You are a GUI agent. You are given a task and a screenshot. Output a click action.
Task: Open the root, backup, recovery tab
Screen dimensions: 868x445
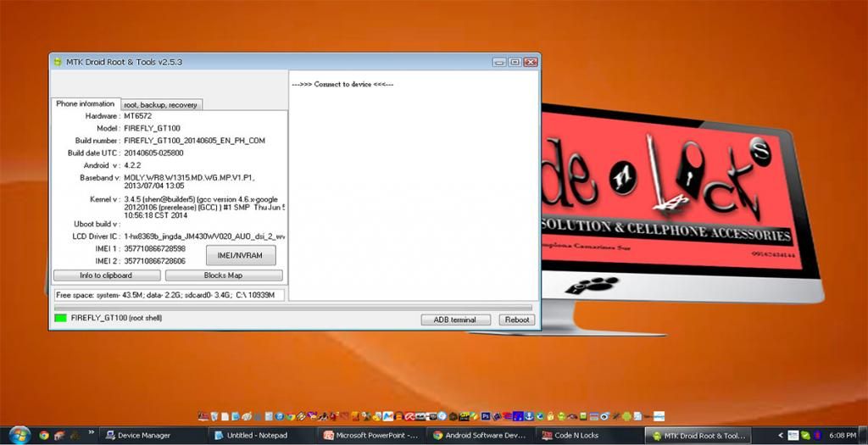(161, 105)
